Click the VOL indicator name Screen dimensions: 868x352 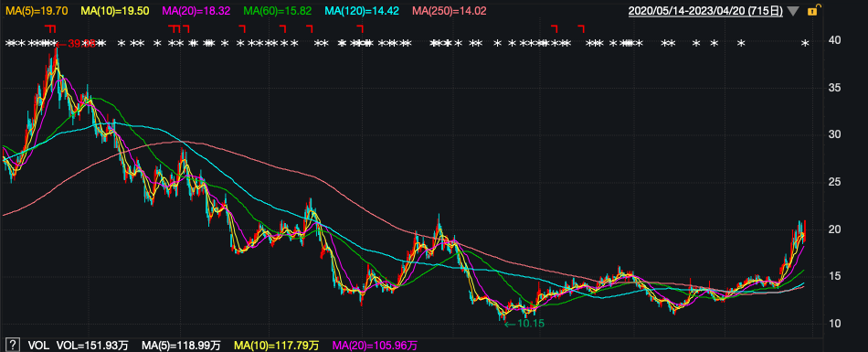(x=38, y=346)
